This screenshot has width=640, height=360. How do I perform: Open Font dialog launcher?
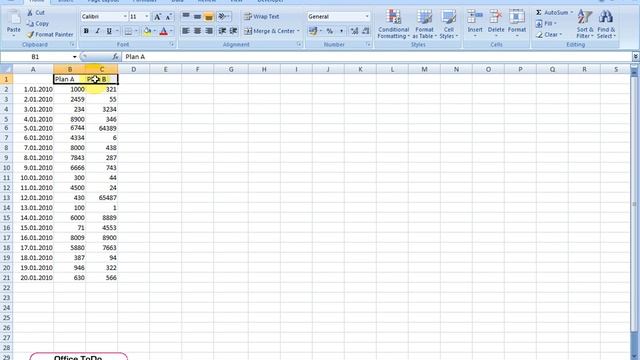pyautogui.click(x=172, y=44)
